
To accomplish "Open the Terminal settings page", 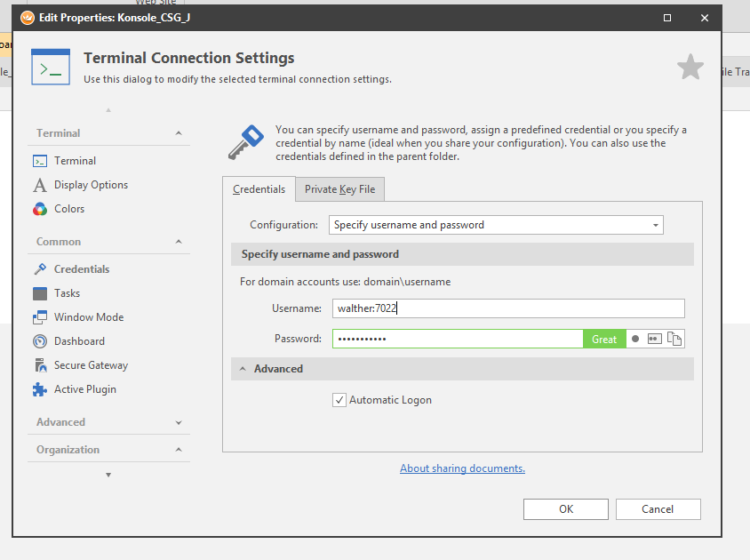I will coord(75,161).
